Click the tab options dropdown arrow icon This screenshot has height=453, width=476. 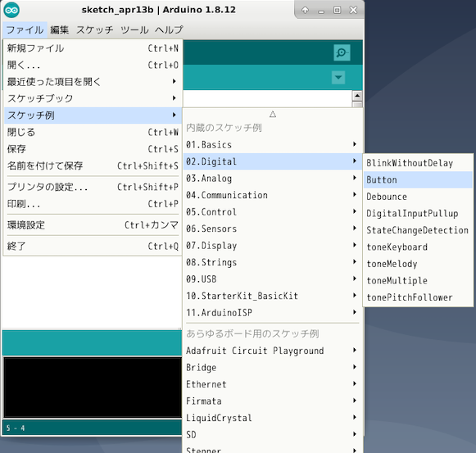click(338, 77)
